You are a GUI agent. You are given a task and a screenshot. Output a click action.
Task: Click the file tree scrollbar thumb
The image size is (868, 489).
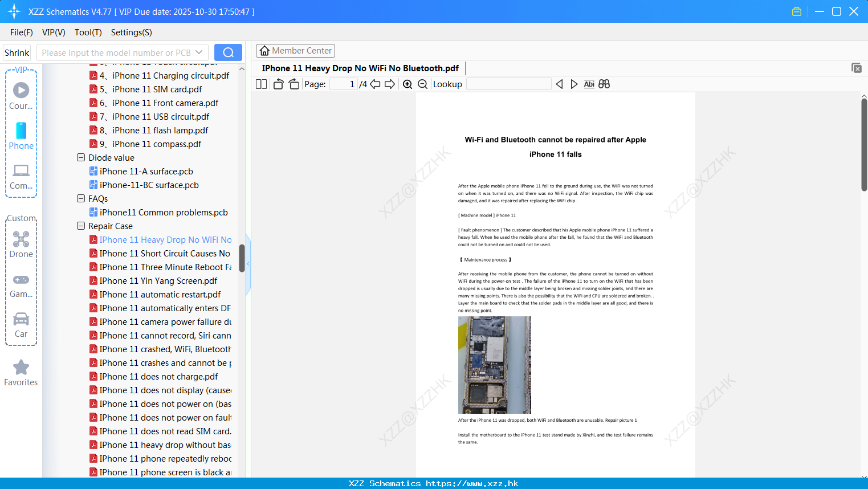[x=242, y=258]
